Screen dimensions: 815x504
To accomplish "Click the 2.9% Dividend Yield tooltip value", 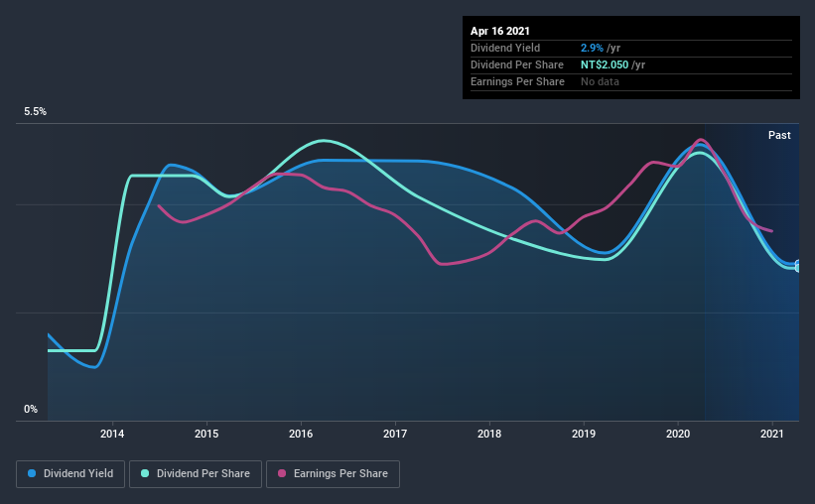I will (592, 48).
